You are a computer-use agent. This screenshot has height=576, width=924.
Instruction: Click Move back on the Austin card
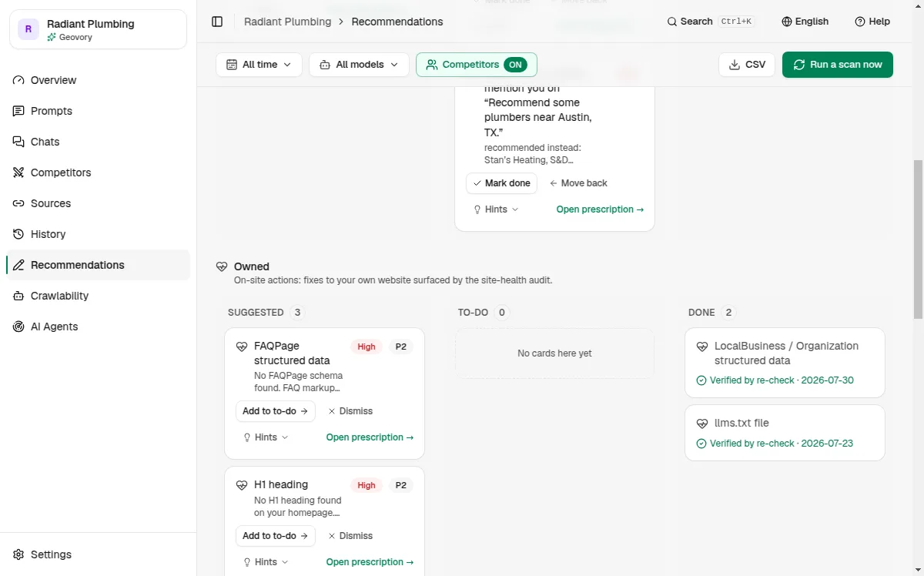tap(578, 183)
